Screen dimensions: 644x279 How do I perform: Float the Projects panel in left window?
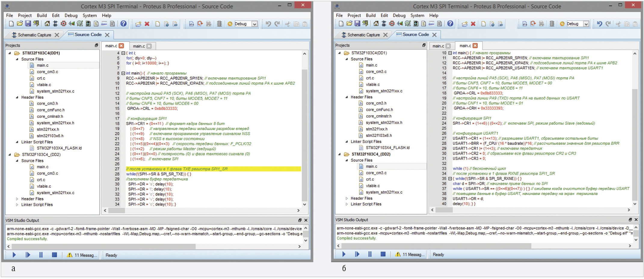(x=96, y=45)
